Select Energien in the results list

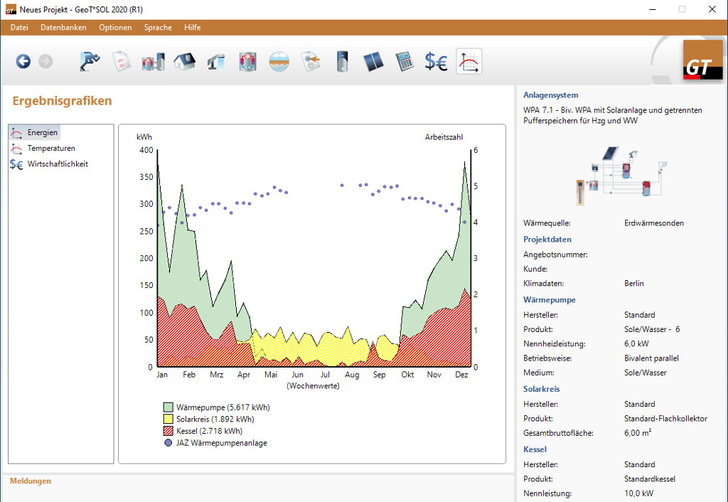coord(43,132)
